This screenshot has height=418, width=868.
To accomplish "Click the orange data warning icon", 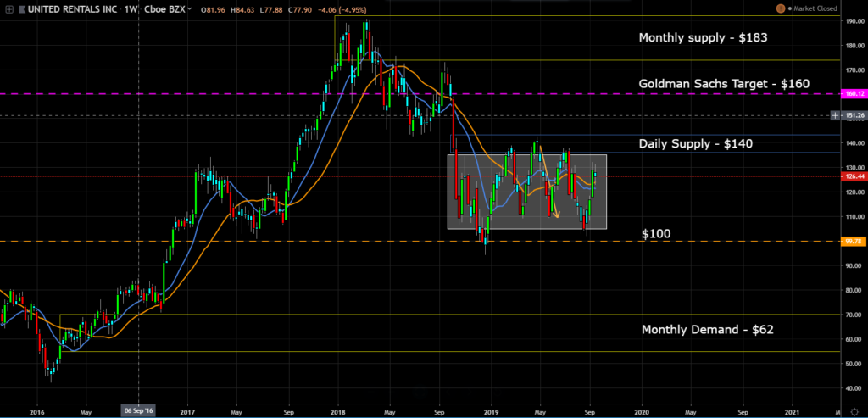I will click(781, 8).
